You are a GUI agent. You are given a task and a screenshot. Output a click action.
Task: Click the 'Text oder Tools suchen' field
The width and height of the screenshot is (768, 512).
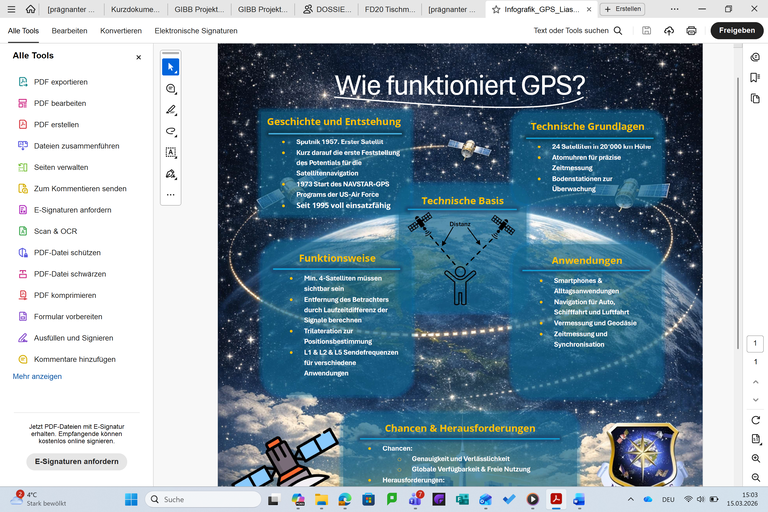[578, 31]
